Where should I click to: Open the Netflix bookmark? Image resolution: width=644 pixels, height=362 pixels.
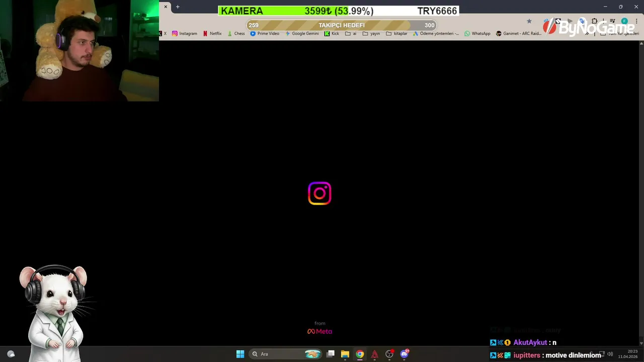click(212, 34)
